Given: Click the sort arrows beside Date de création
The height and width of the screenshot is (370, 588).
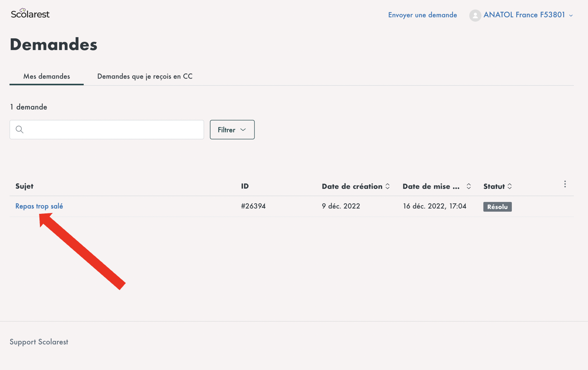Looking at the screenshot, I should [388, 186].
